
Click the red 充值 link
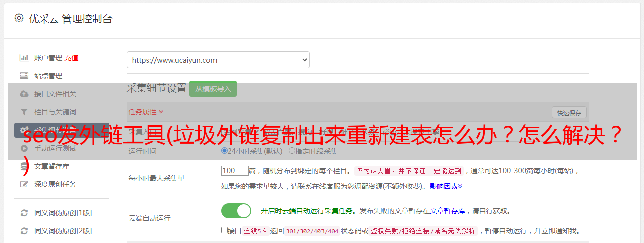pos(71,58)
